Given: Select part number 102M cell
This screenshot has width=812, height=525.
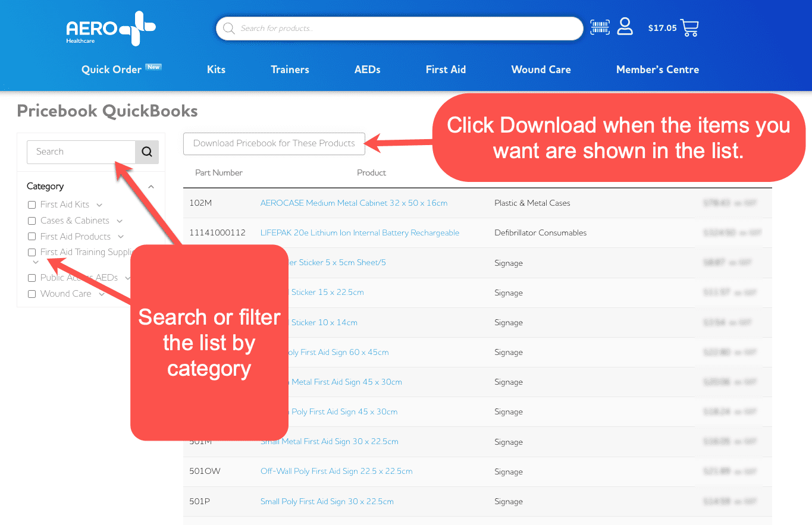Looking at the screenshot, I should pyautogui.click(x=200, y=203).
